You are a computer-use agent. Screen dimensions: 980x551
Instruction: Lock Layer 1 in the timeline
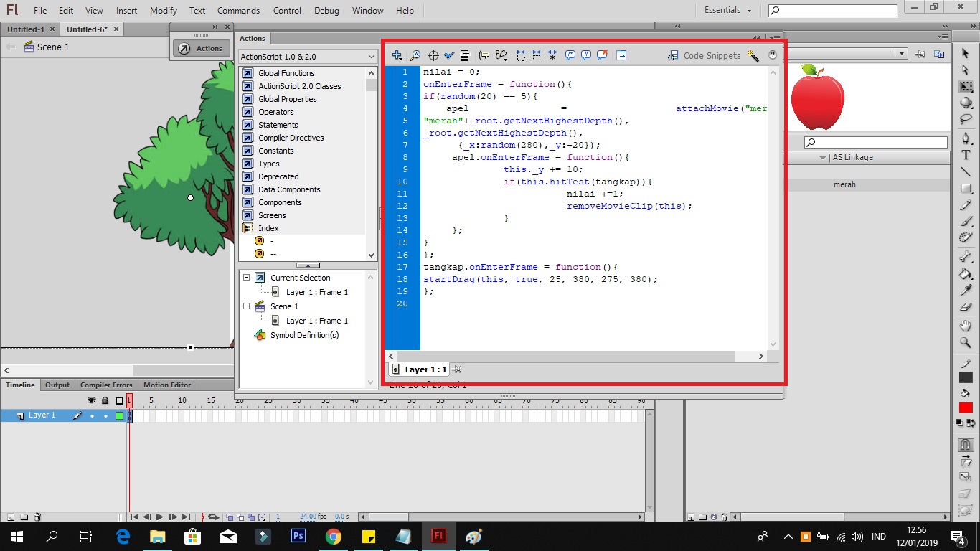coord(105,415)
